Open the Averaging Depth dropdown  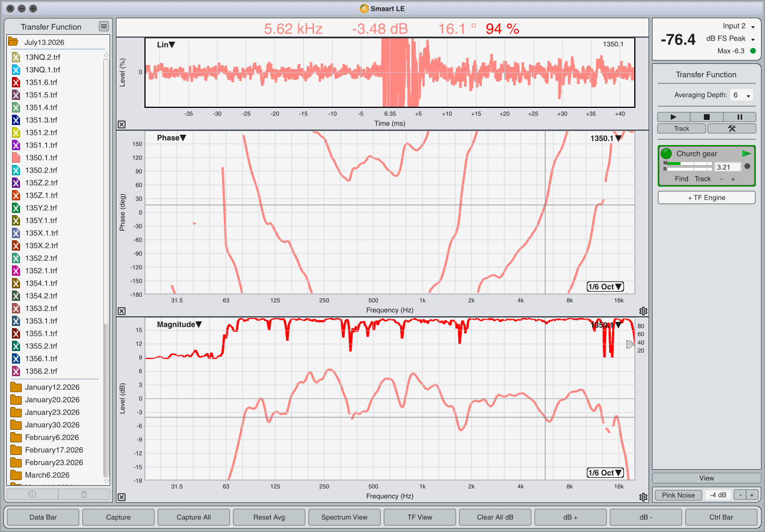click(x=742, y=95)
